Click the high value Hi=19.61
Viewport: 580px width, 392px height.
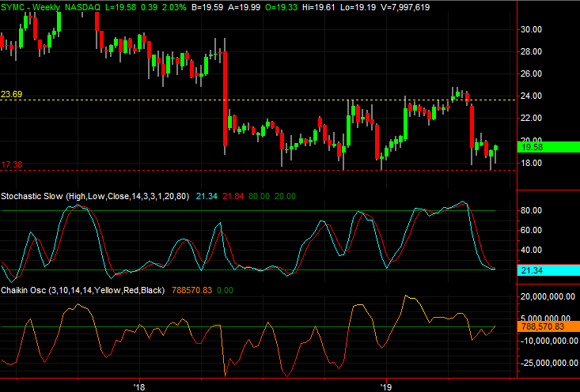click(x=318, y=7)
